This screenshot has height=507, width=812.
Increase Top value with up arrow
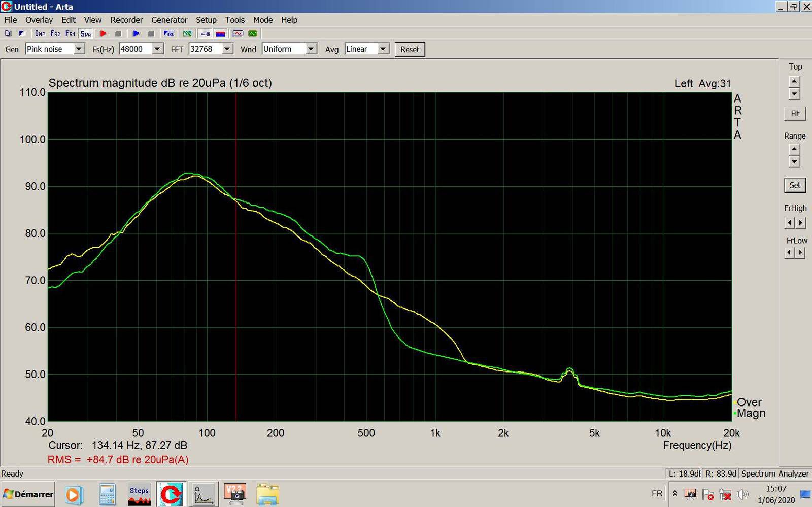[795, 82]
